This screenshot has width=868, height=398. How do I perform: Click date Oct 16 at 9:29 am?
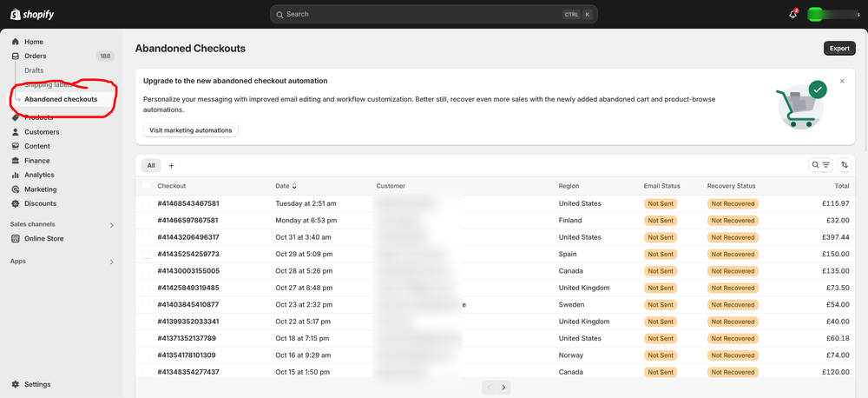point(303,355)
